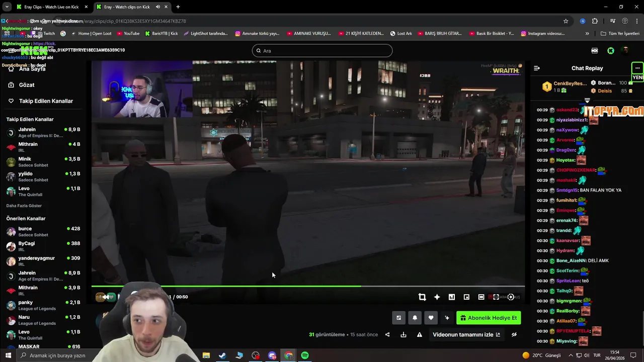Open panky League of Legends channel
This screenshot has height=362, width=644.
[x=44, y=305]
